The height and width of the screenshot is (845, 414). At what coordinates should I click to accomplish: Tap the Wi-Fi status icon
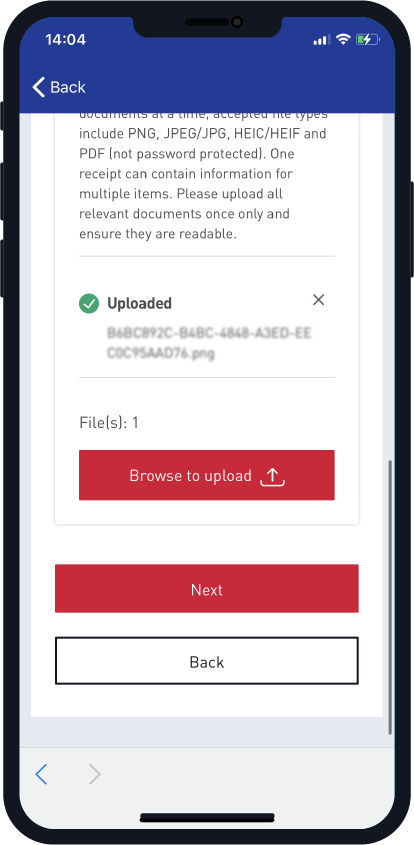pos(343,39)
